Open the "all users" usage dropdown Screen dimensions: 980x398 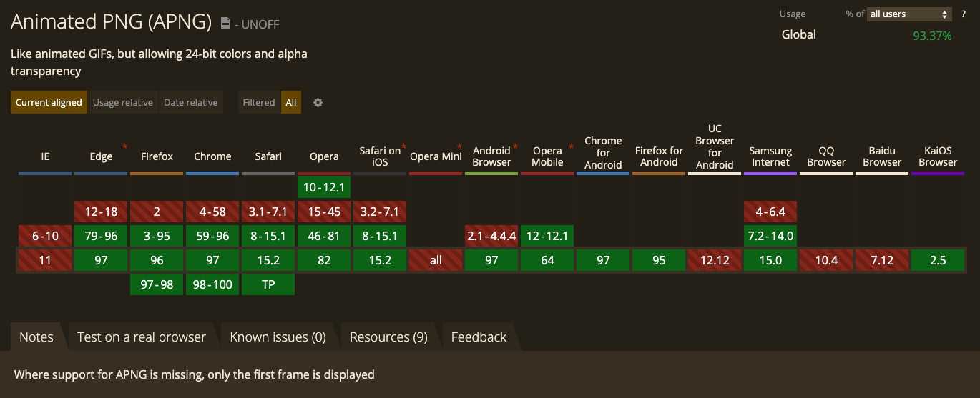coord(908,14)
